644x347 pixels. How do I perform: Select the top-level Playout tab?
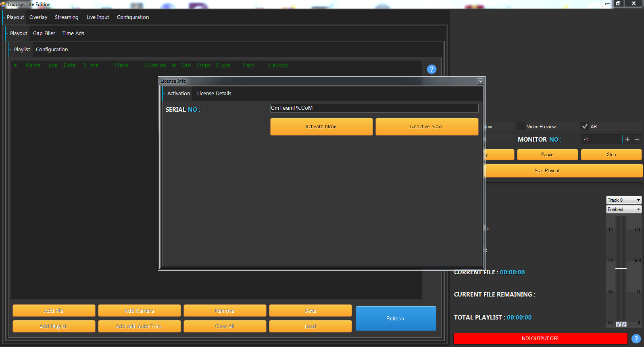click(x=15, y=17)
